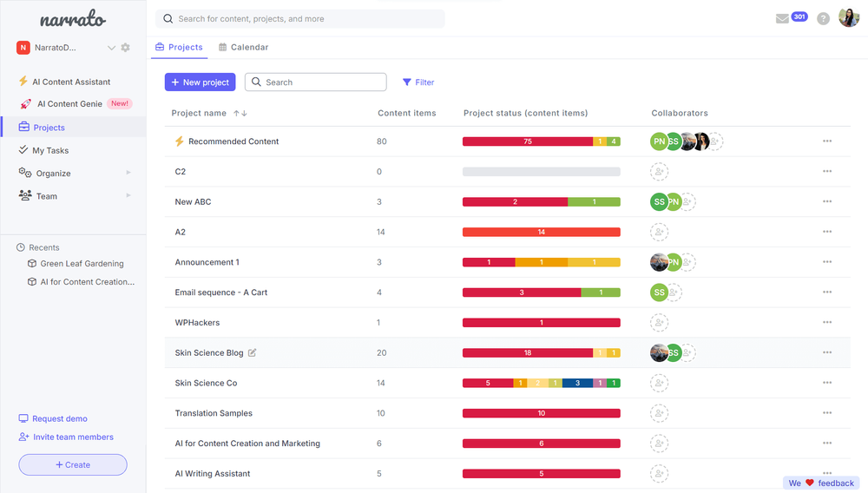Edit the Skin Science Blog name pencil icon

(252, 352)
